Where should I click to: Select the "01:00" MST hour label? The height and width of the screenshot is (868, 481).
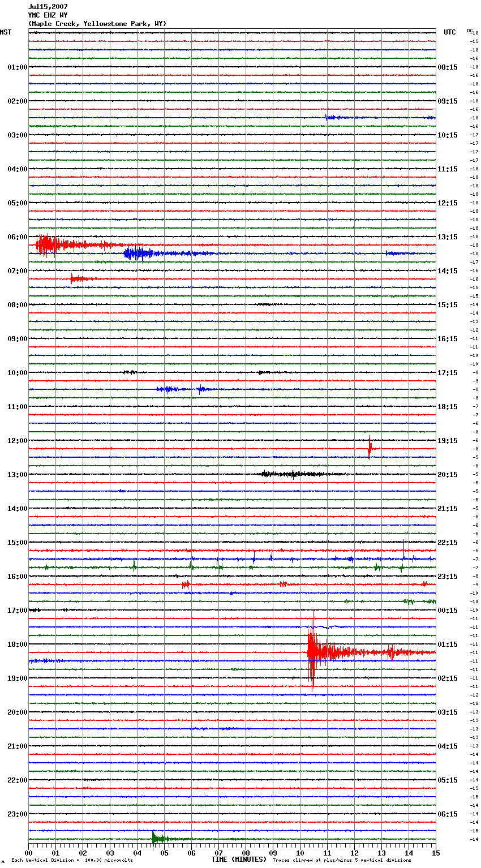[x=17, y=67]
